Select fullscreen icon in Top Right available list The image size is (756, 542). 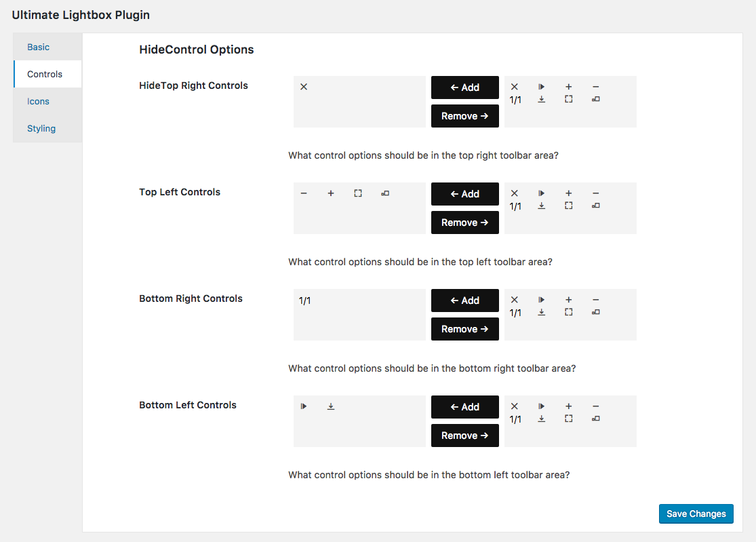568,99
